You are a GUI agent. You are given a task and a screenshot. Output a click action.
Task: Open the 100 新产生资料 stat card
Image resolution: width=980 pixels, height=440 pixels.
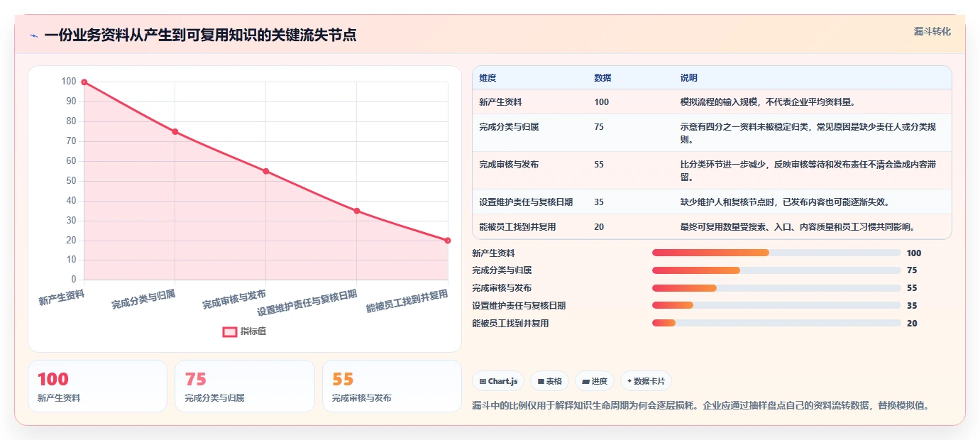coord(97,386)
